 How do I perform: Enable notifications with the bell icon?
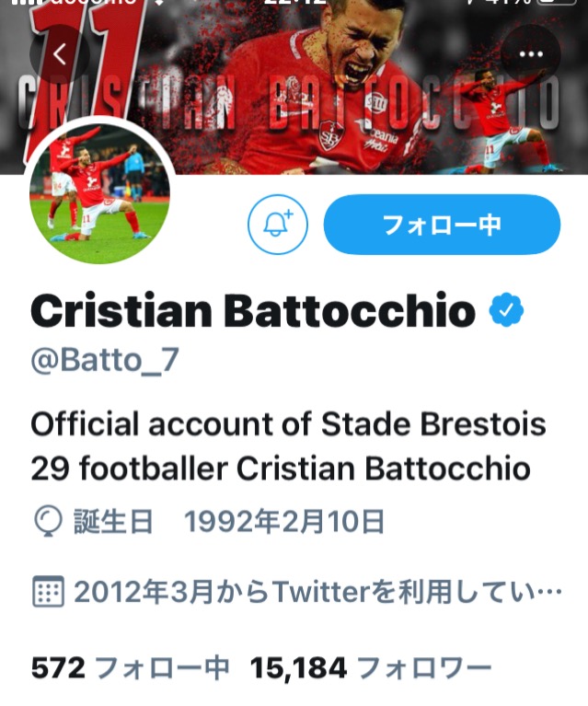click(278, 224)
